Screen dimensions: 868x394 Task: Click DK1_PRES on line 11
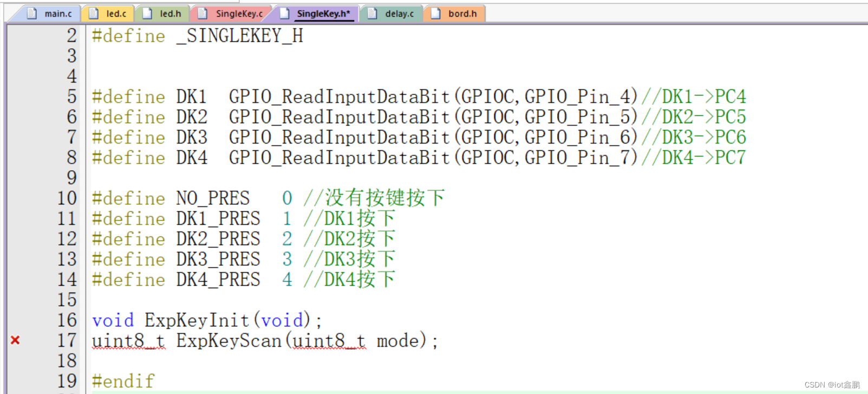pyautogui.click(x=218, y=218)
